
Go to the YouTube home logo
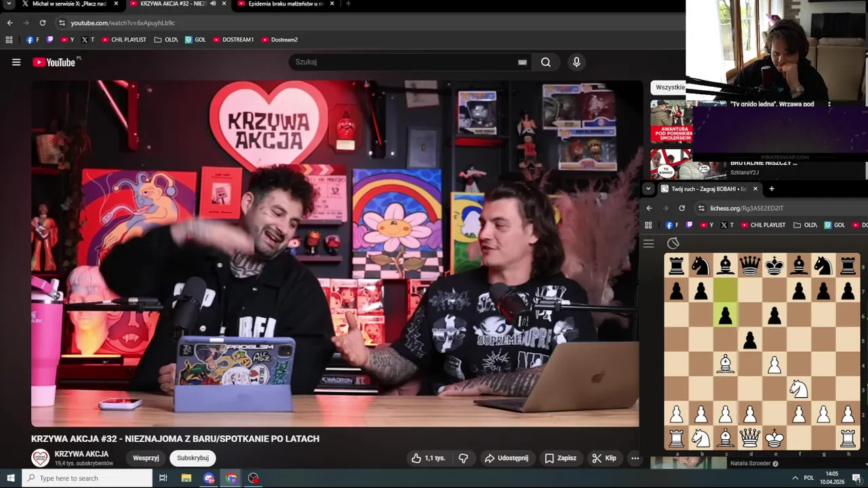pyautogui.click(x=54, y=62)
